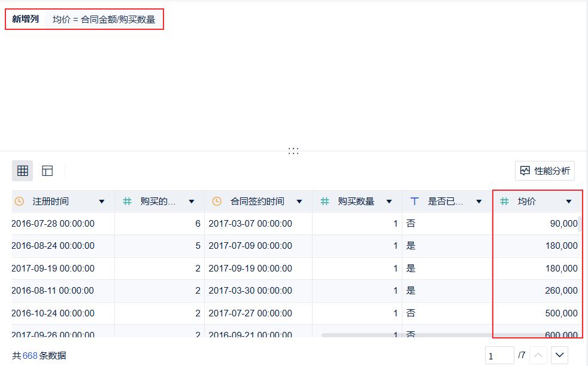Switch to the layout structure view icon
The image size is (588, 366).
[x=47, y=171]
